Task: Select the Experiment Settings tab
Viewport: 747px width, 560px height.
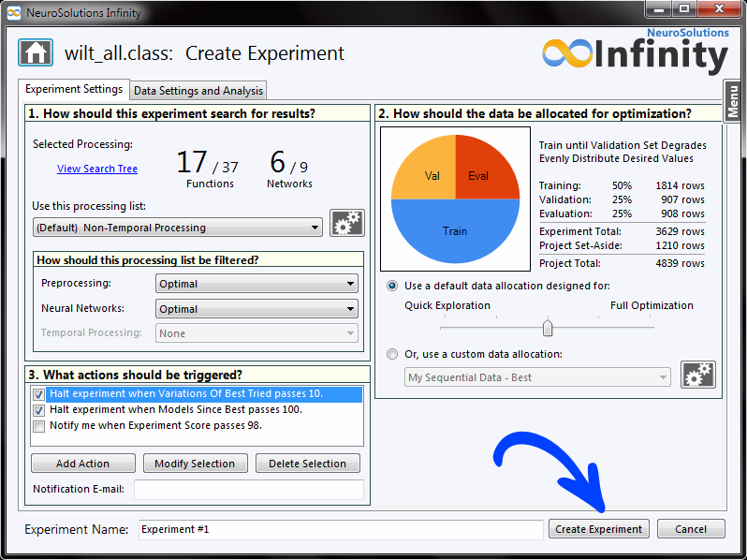Action: 73,90
